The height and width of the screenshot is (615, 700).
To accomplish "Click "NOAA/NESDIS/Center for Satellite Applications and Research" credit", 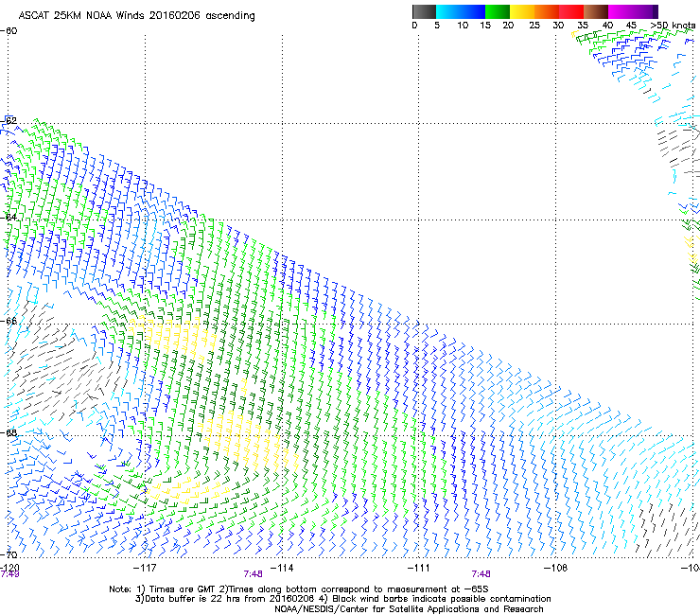I will tap(409, 609).
